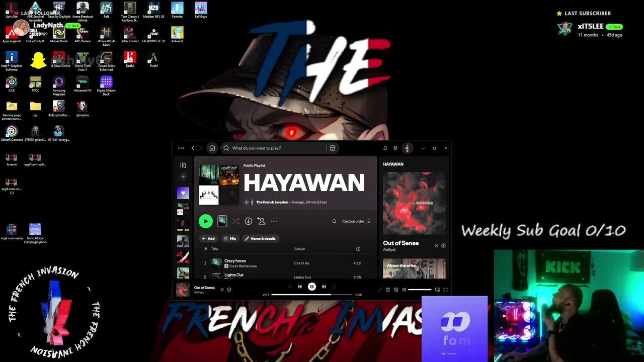Open iCUE desktop shortcut
This screenshot has height=362, width=644.
pyautogui.click(x=12, y=84)
